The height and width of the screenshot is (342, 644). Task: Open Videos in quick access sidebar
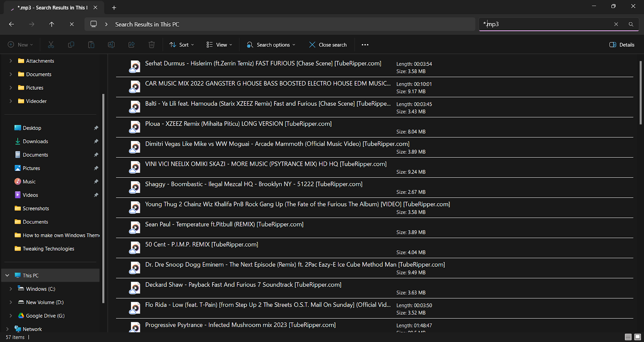pyautogui.click(x=30, y=195)
